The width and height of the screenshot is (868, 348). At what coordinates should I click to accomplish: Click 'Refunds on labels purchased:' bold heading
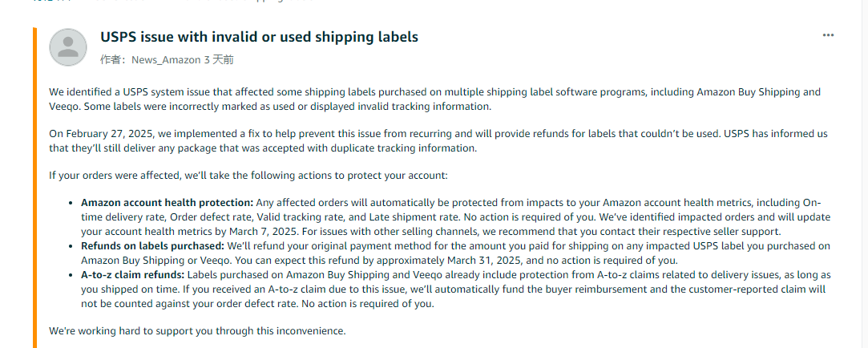point(153,245)
